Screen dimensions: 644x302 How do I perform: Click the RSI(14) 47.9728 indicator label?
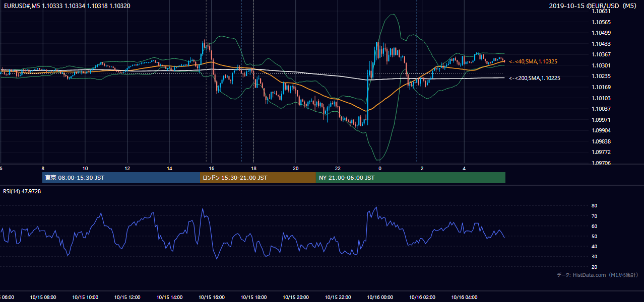point(22,191)
